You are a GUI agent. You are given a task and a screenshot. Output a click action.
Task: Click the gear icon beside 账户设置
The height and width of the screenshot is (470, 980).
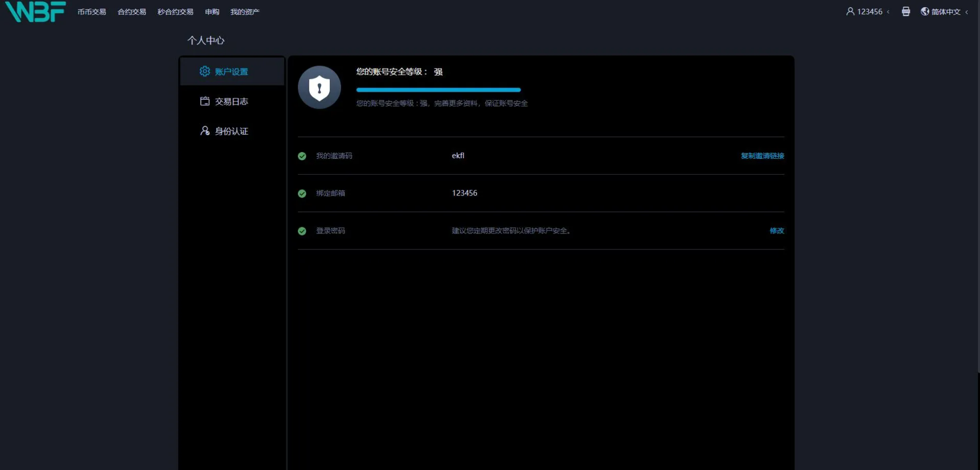point(205,71)
